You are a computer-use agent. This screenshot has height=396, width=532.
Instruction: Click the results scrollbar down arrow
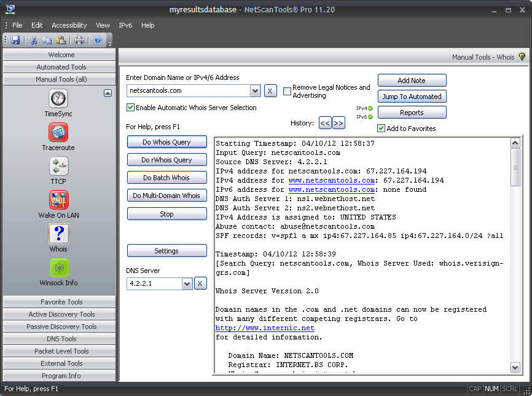(515, 367)
